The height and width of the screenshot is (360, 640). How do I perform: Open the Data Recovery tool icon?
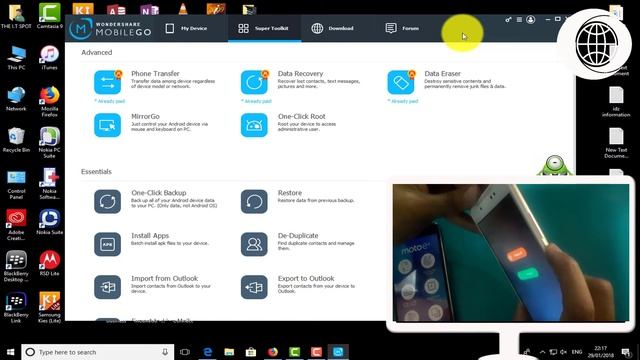point(254,82)
